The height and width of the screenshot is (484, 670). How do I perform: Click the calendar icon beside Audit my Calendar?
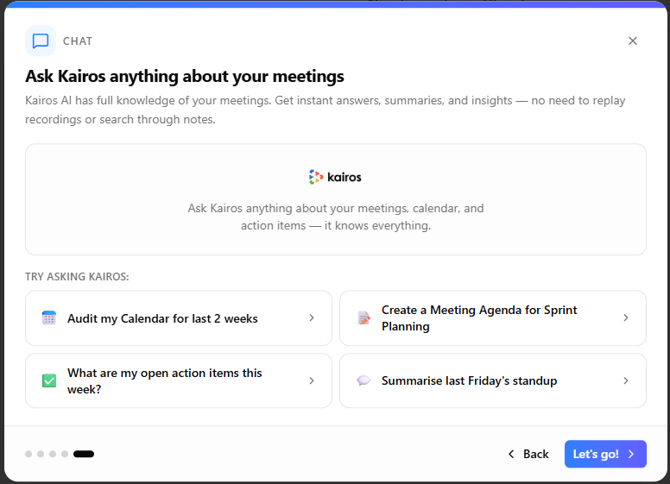49,318
